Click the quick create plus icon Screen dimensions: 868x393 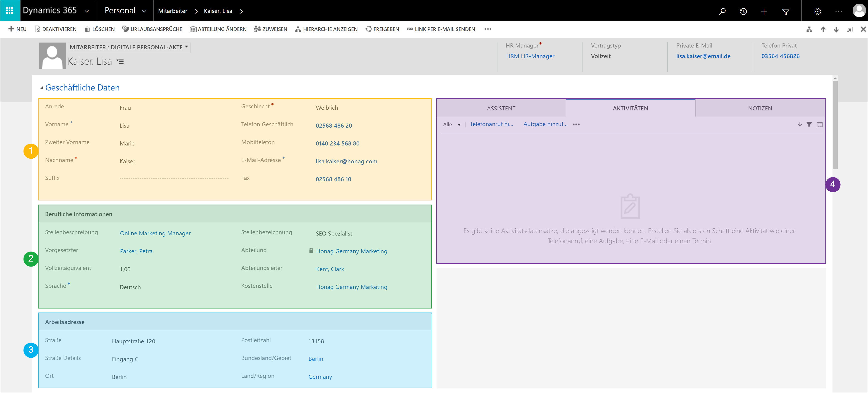tap(764, 12)
